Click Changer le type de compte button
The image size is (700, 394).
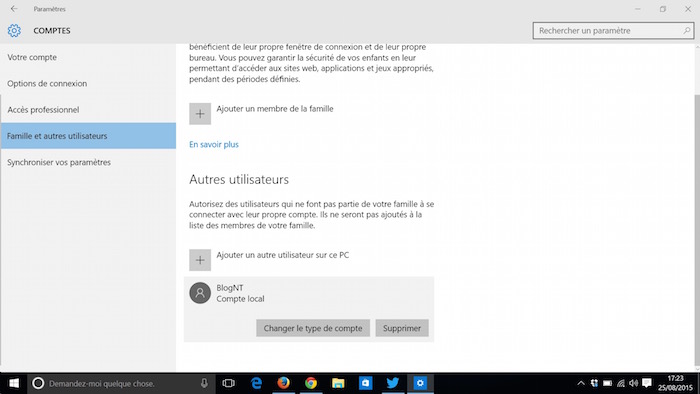pos(313,328)
